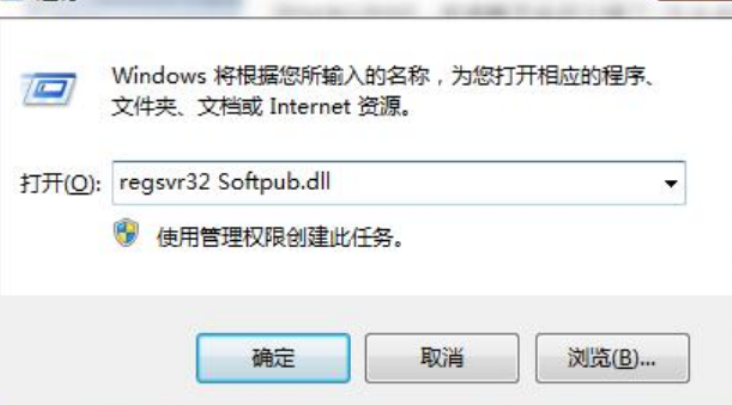Click the blank white area below the shield notice

pos(373,273)
